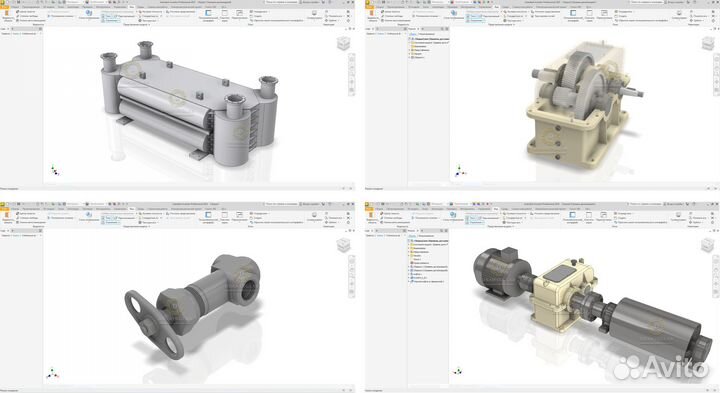Click the ViewCube in the heat exchanger window
Screen dimensions: 720x393
click(x=343, y=43)
